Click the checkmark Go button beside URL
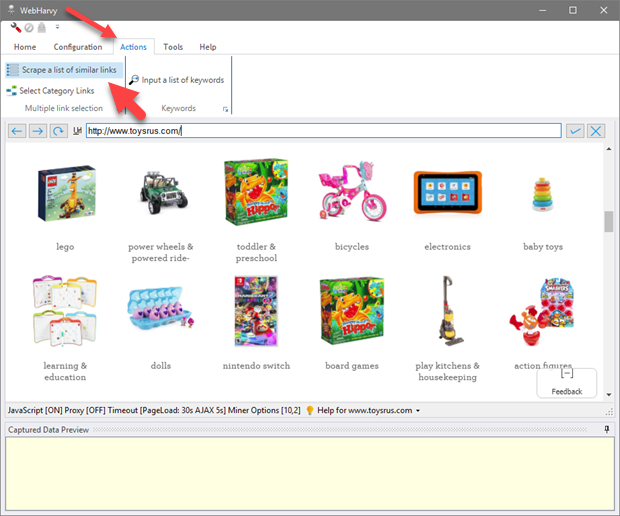 [x=575, y=131]
